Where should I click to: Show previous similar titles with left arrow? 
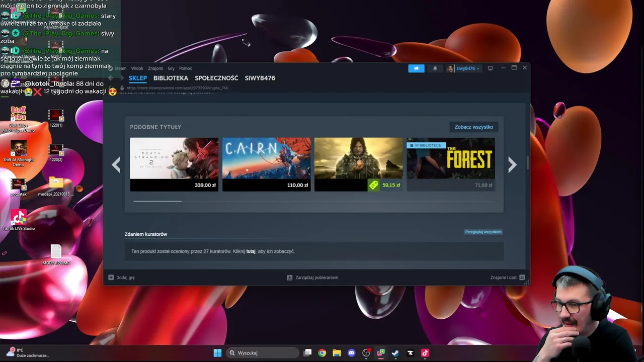[x=116, y=164]
